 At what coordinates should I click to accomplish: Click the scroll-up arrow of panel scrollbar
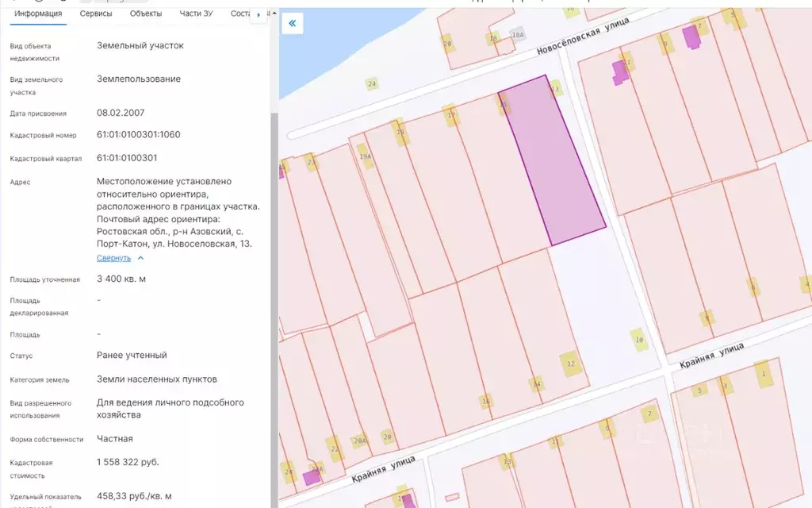click(x=274, y=13)
